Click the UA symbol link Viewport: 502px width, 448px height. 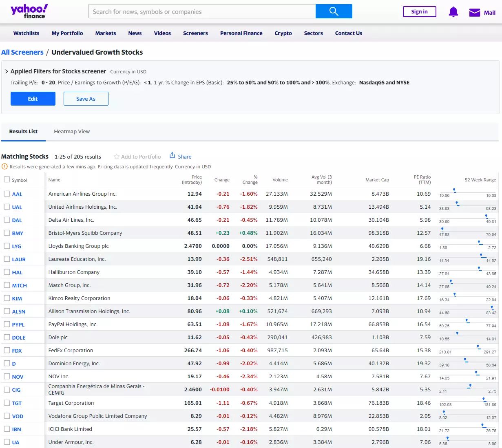15,442
